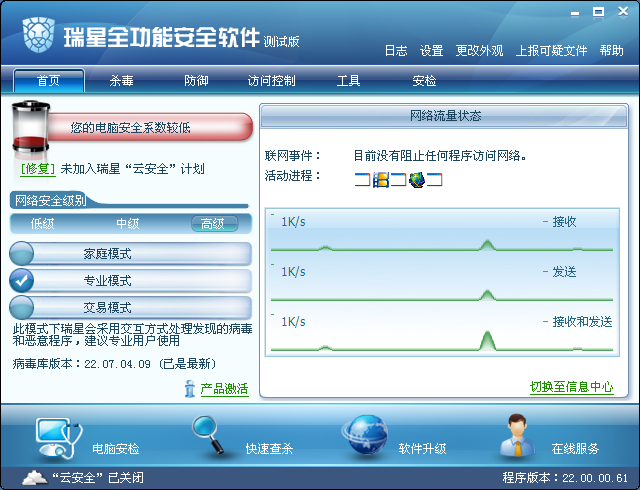Open the 访问控制 tab
640x490 pixels.
[x=271, y=80]
